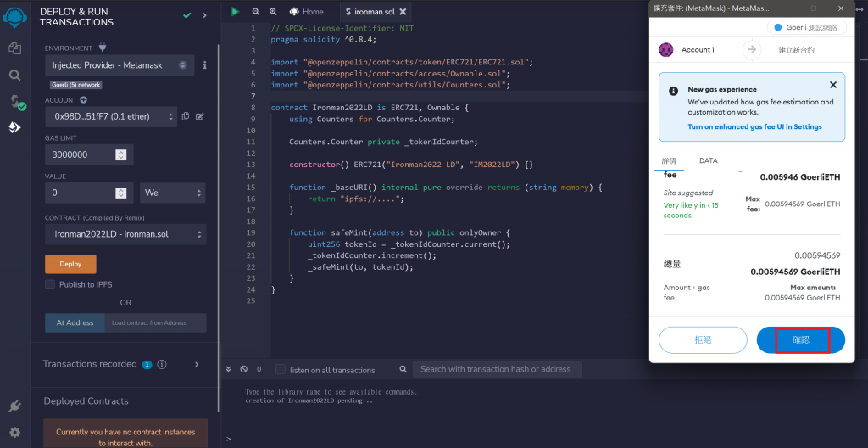Toggle the terminal collapse double-chevron
The height and width of the screenshot is (448, 868).
pos(229,369)
